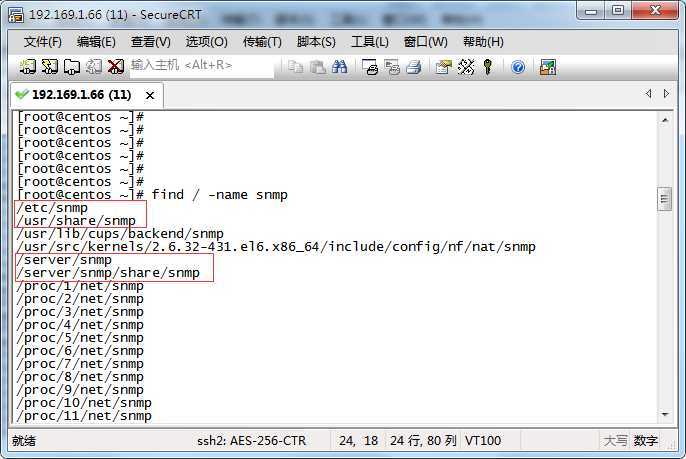Click the Quick Connect toolbar icon

(x=49, y=67)
